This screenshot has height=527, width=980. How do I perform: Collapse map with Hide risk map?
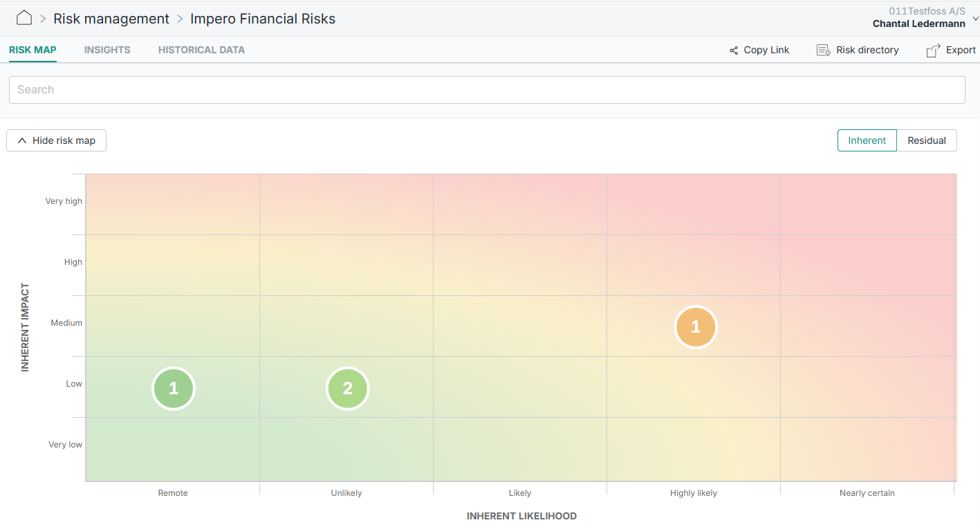click(x=64, y=140)
